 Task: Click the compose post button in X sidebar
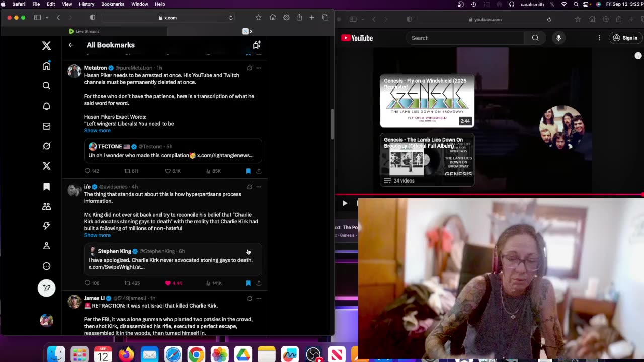(46, 288)
